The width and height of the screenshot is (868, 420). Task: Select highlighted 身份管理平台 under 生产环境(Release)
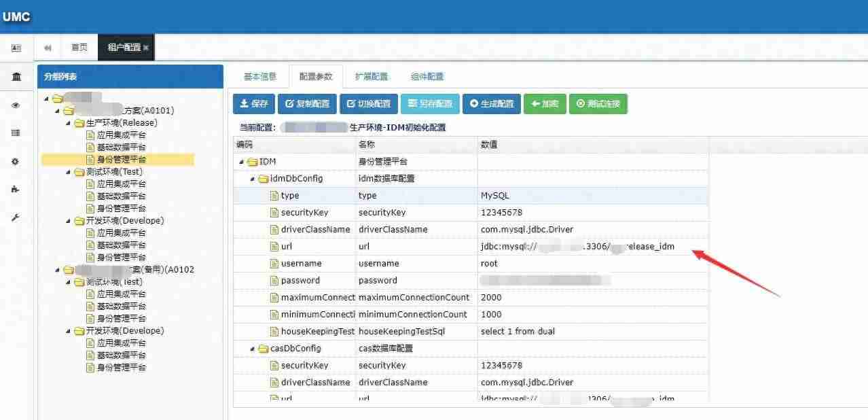click(122, 160)
